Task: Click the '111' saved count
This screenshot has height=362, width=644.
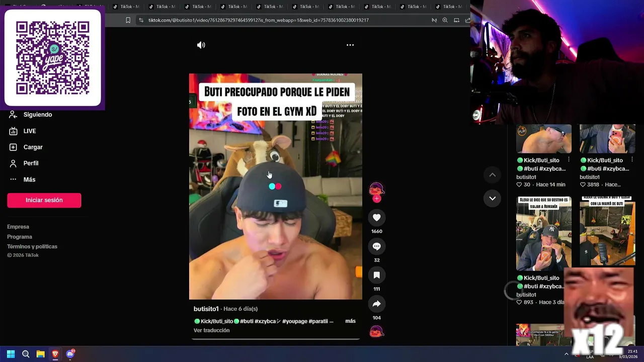Action: (x=376, y=289)
